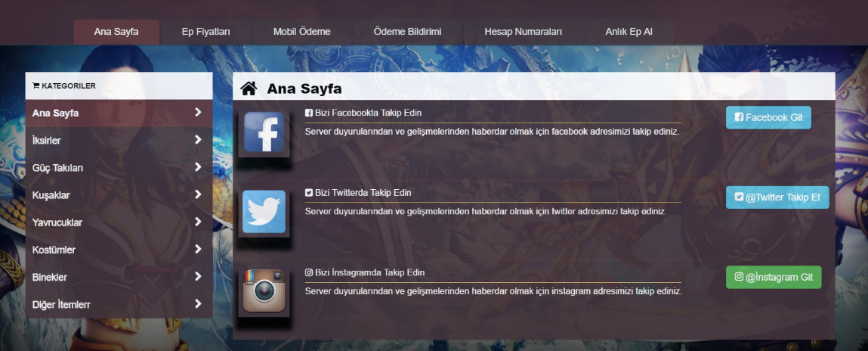Click the large Twitter bird icon
The image size is (868, 351).
click(264, 211)
